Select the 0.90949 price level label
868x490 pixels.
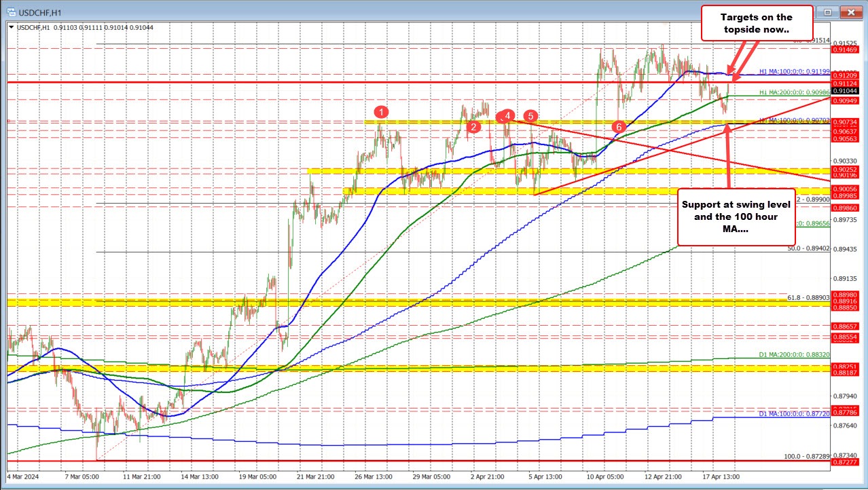pos(844,100)
